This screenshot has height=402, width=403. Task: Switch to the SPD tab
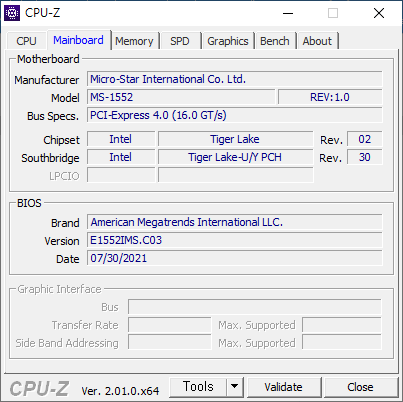180,41
